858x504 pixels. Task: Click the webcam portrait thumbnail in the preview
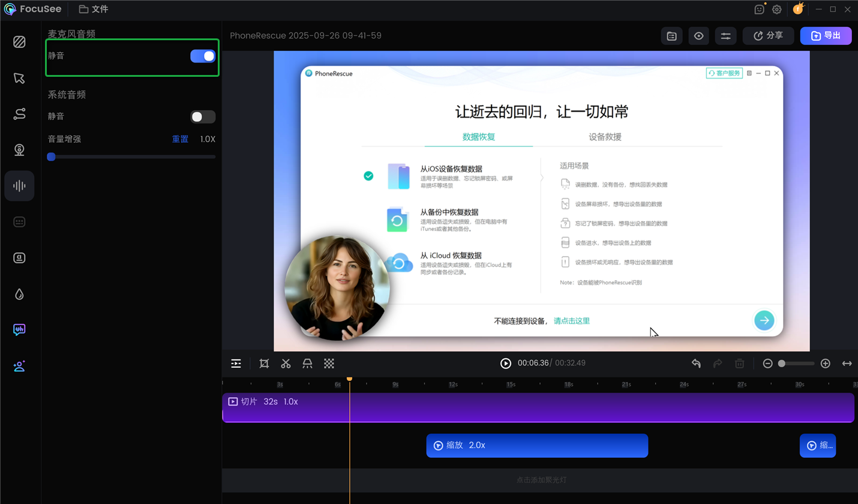[337, 289]
